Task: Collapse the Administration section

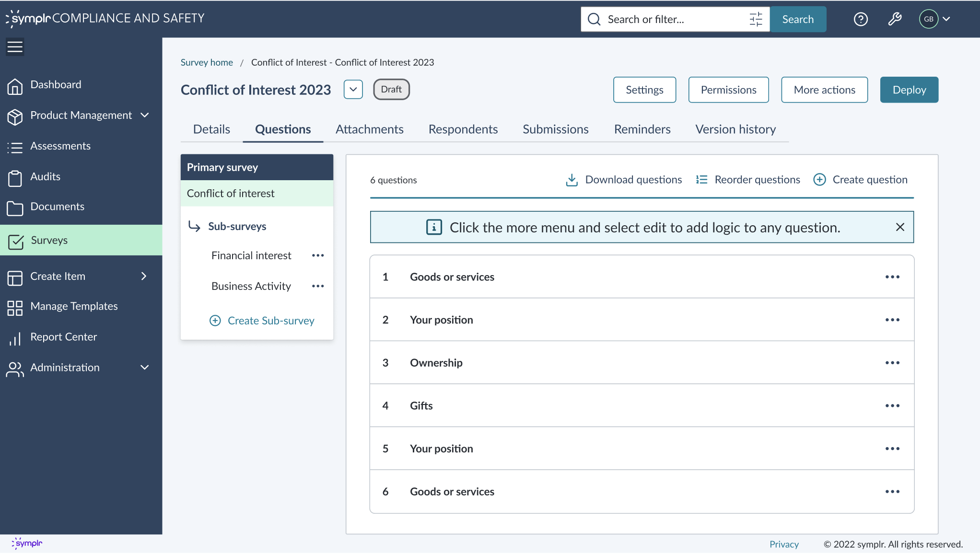Action: pyautogui.click(x=144, y=368)
